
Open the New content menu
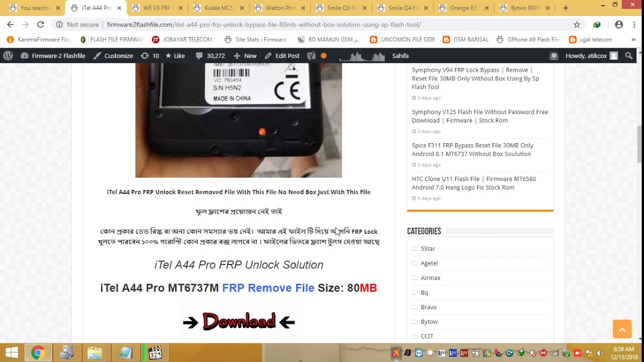click(x=245, y=56)
